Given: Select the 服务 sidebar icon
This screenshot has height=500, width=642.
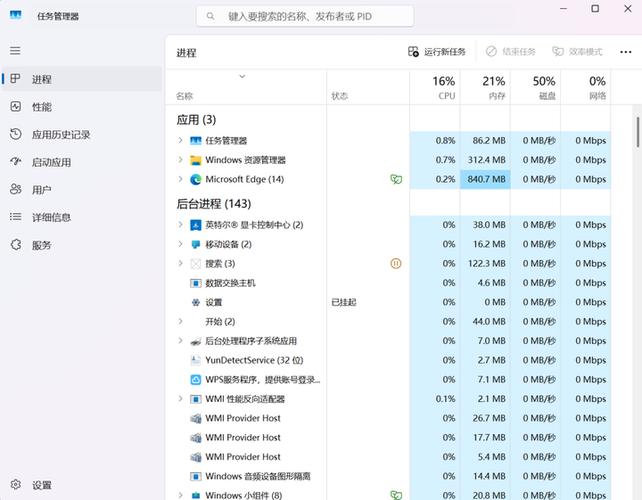Looking at the screenshot, I should (x=16, y=244).
